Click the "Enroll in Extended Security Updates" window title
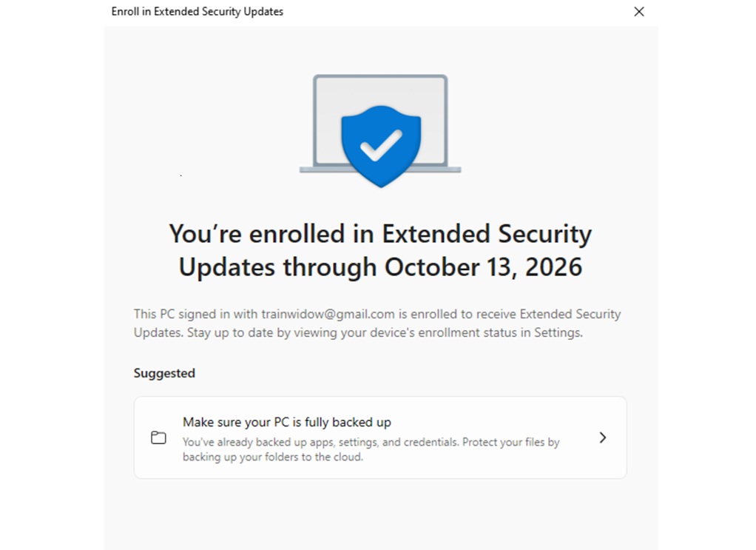Viewport: 756px width, 550px height. point(197,12)
